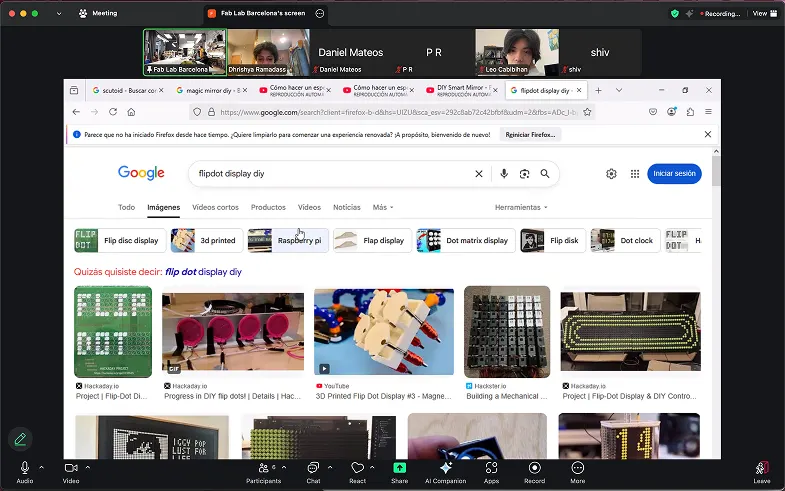
Task: Expand the Herramientas dropdown
Action: tap(521, 207)
